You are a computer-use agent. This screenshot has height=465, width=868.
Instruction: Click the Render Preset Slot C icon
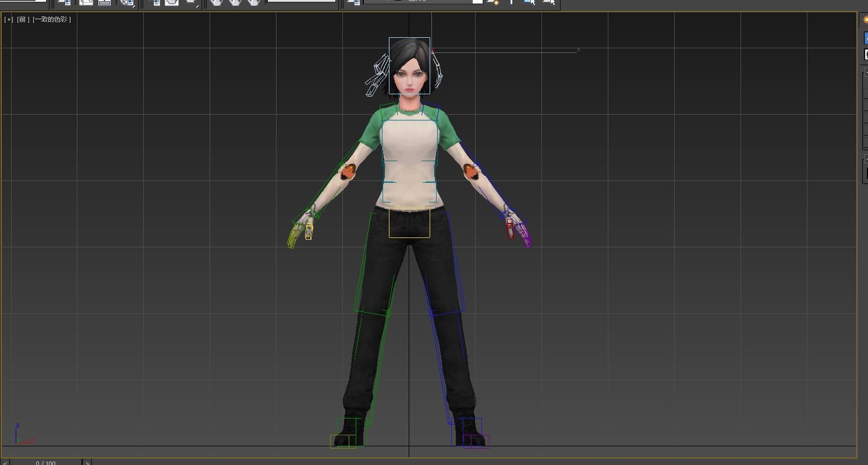coord(253,2)
